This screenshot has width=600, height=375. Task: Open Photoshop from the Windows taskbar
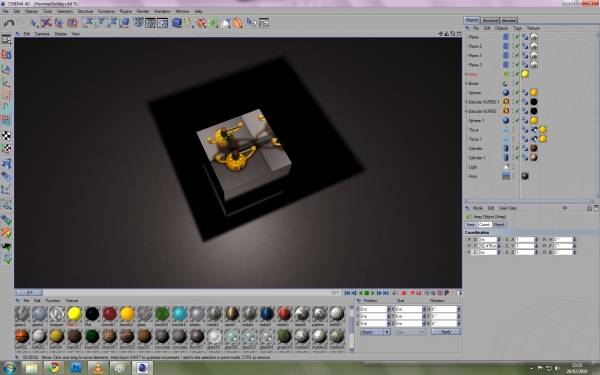click(76, 368)
